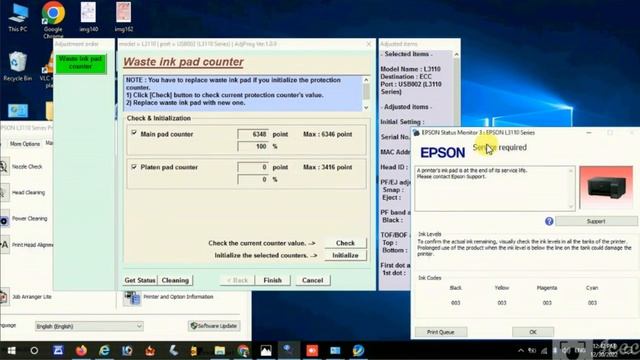This screenshot has height=360, width=640.
Task: Click the red screen recorder taskbar icon
Action: pyautogui.click(x=312, y=351)
